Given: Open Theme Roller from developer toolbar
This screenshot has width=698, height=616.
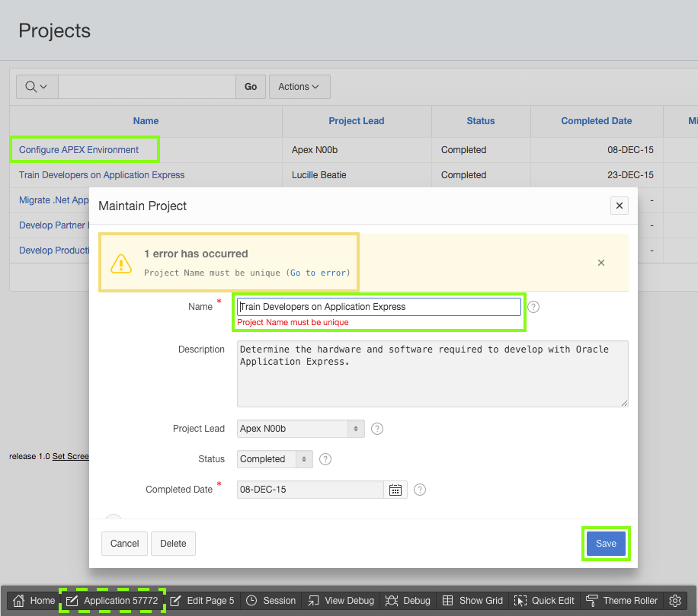Looking at the screenshot, I should pyautogui.click(x=622, y=601).
